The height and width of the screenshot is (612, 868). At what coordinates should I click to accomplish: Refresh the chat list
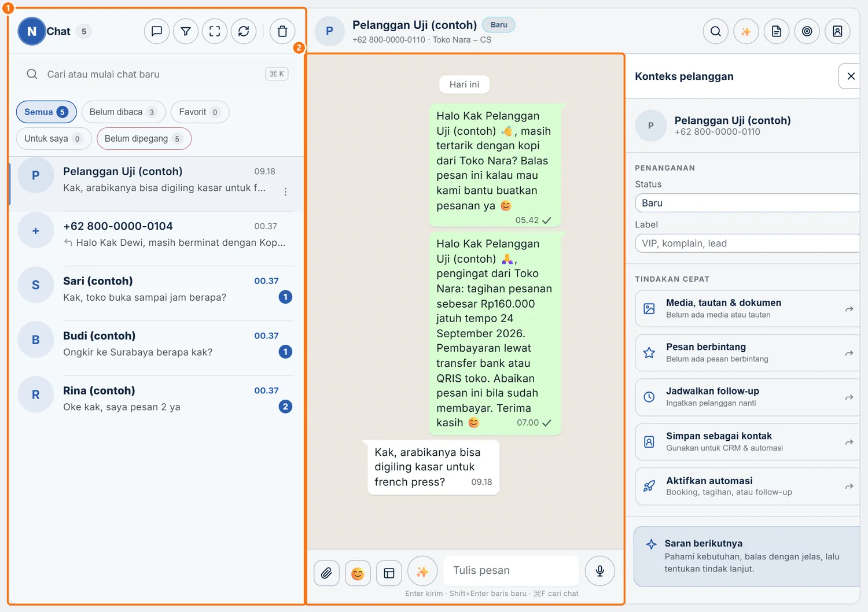(244, 31)
